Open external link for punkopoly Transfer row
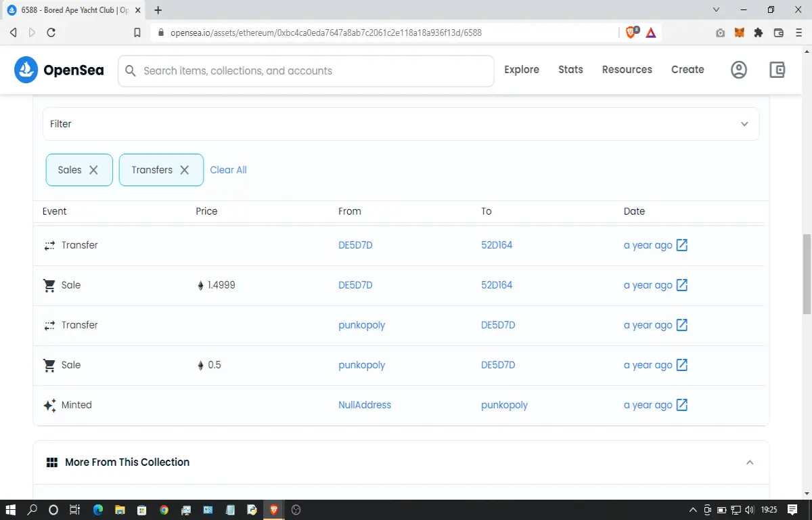Screen dimensions: 812x520 682,325
